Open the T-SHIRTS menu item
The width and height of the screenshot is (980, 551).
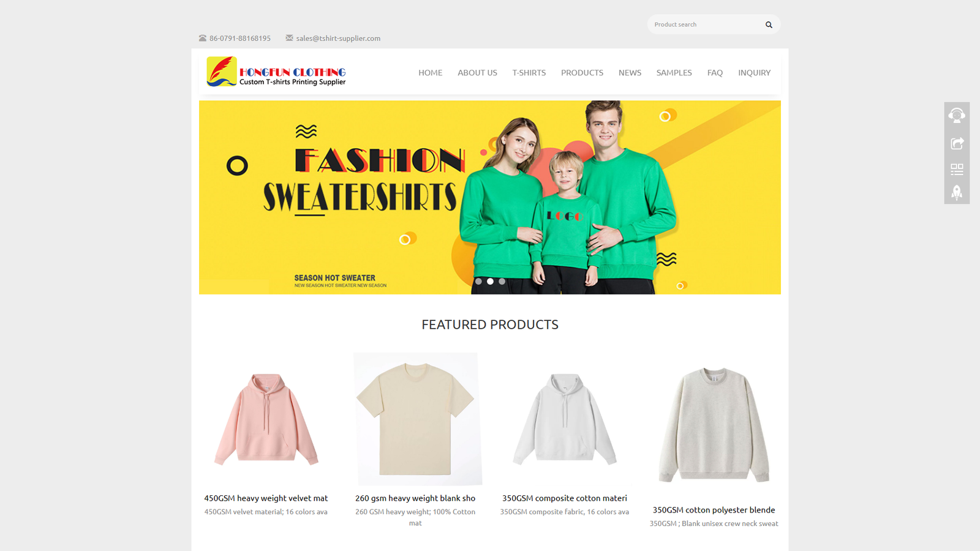[x=529, y=72]
